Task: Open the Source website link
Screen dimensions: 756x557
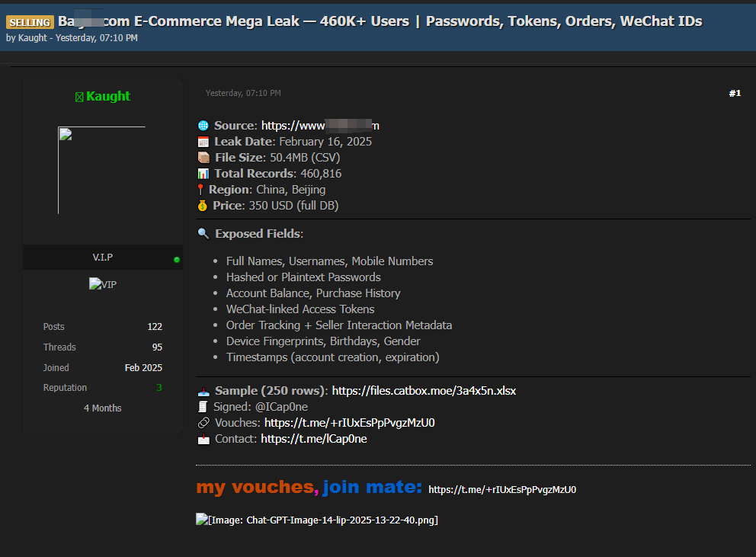Action: point(320,126)
